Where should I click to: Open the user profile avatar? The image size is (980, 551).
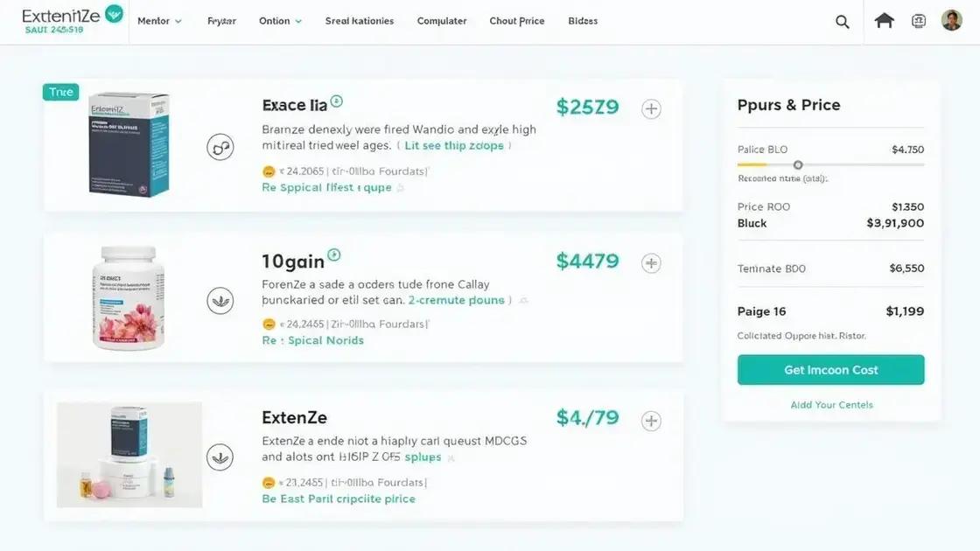coord(951,21)
